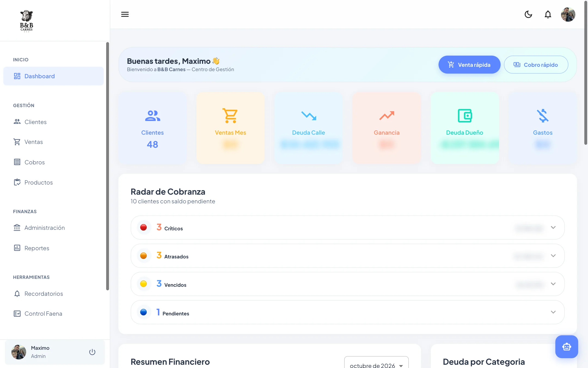Click the user avatar in top bar
This screenshot has height=368, width=588.
(x=568, y=14)
